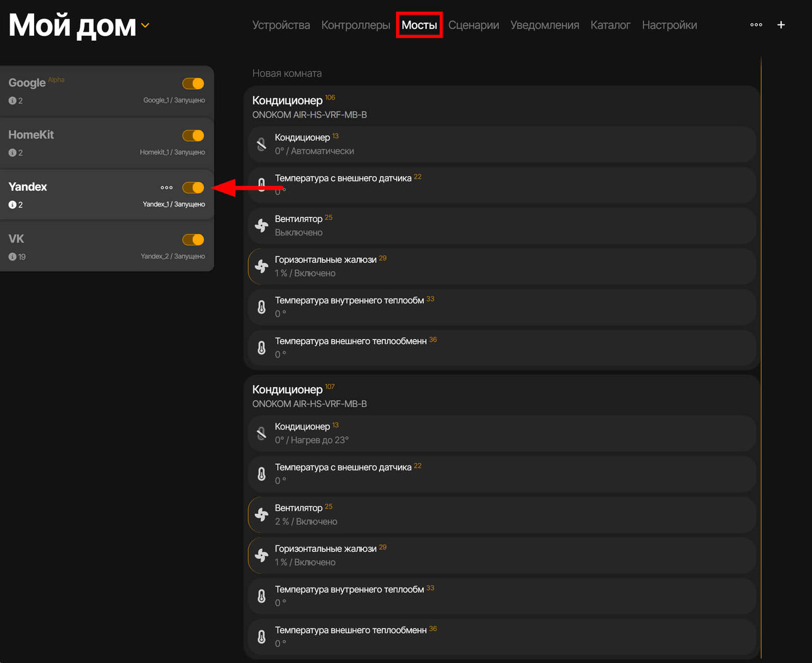Turn off the HomeKit bridge switch
This screenshot has height=663, width=812.
[x=193, y=135]
